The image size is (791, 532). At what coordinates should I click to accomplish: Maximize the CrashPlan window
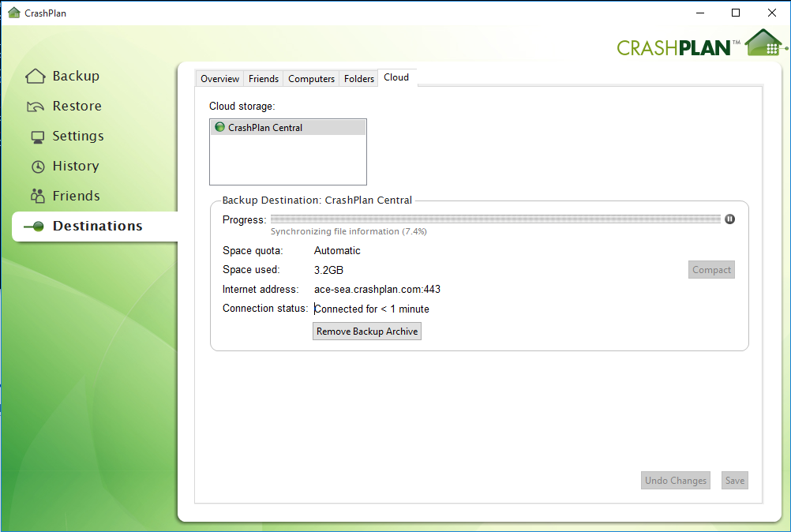click(736, 13)
